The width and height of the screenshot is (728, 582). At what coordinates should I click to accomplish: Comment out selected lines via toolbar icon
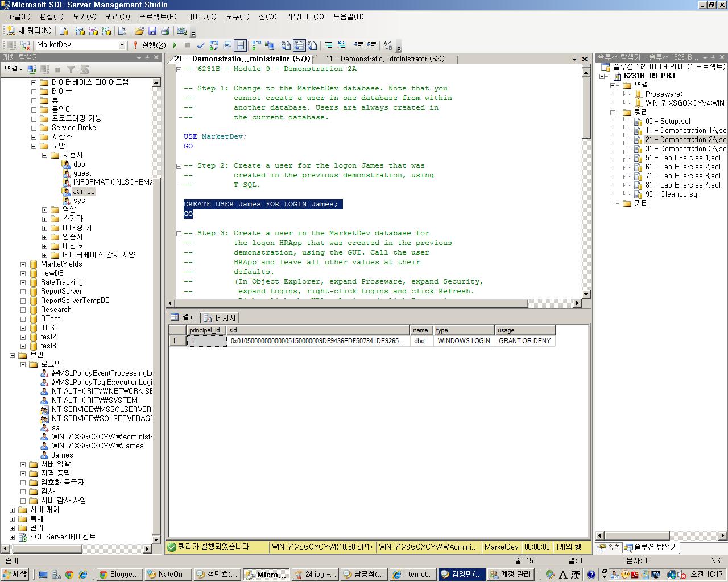tap(327, 45)
